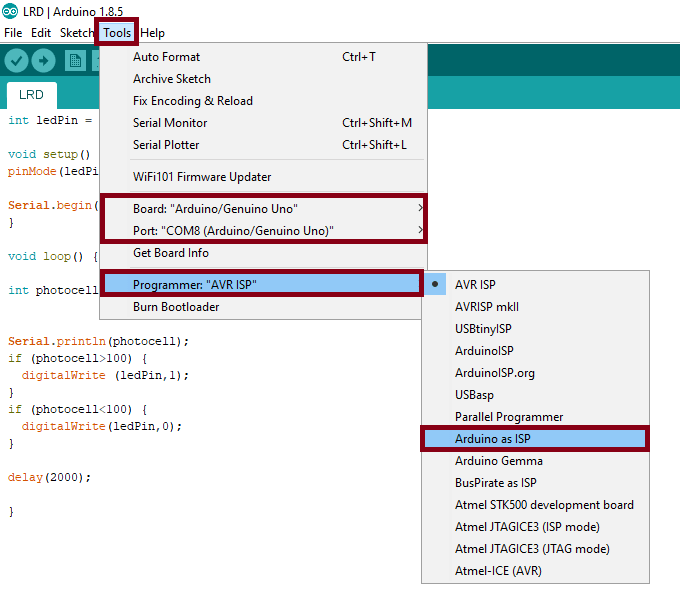This screenshot has height=598, width=680.
Task: Click the Arduino logo in title bar
Action: coord(10,11)
